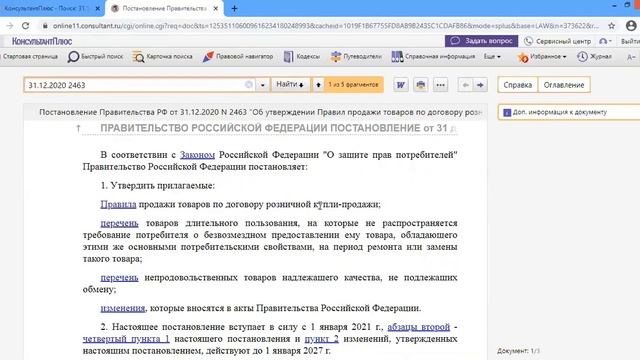The image size is (640, 360).
Task: Follow the пункт 2 link
Action: (x=322, y=339)
